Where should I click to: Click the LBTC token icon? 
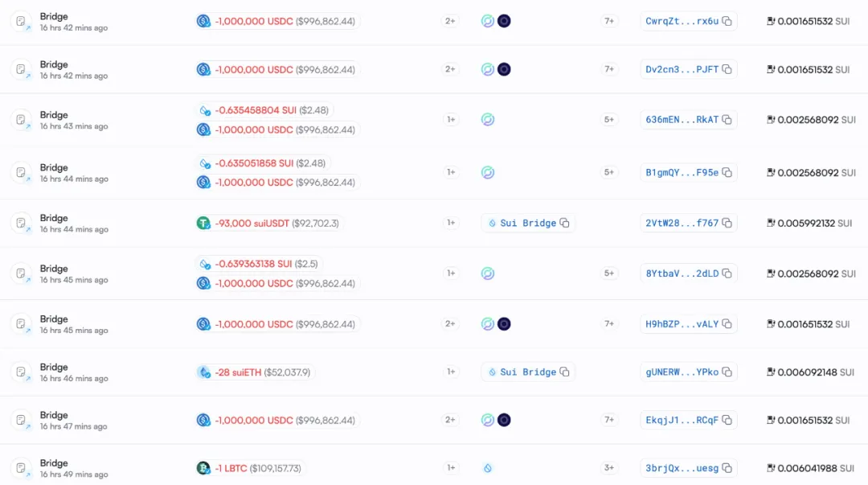203,468
